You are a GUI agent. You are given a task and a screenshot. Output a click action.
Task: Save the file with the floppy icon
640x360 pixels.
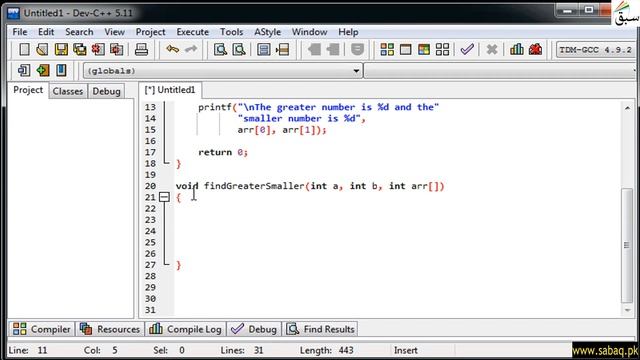(x=61, y=50)
